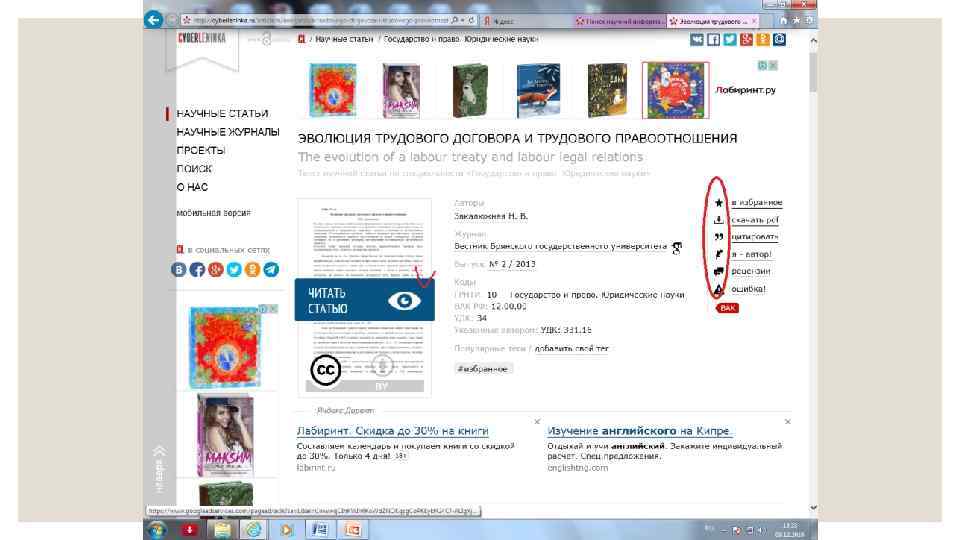Image resolution: width=960 pixels, height=540 pixels.
Task: Open the file explorer taskbar icon
Action: click(x=222, y=530)
